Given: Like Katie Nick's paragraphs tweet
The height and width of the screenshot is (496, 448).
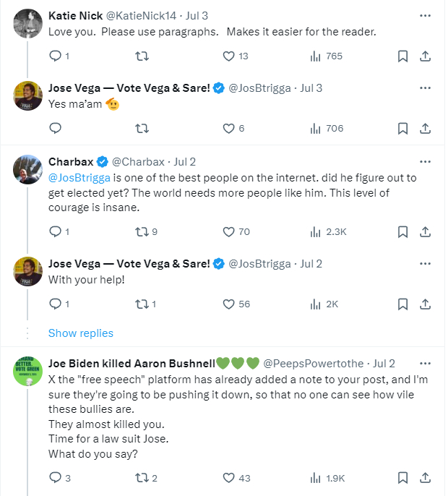Looking at the screenshot, I should [x=229, y=56].
